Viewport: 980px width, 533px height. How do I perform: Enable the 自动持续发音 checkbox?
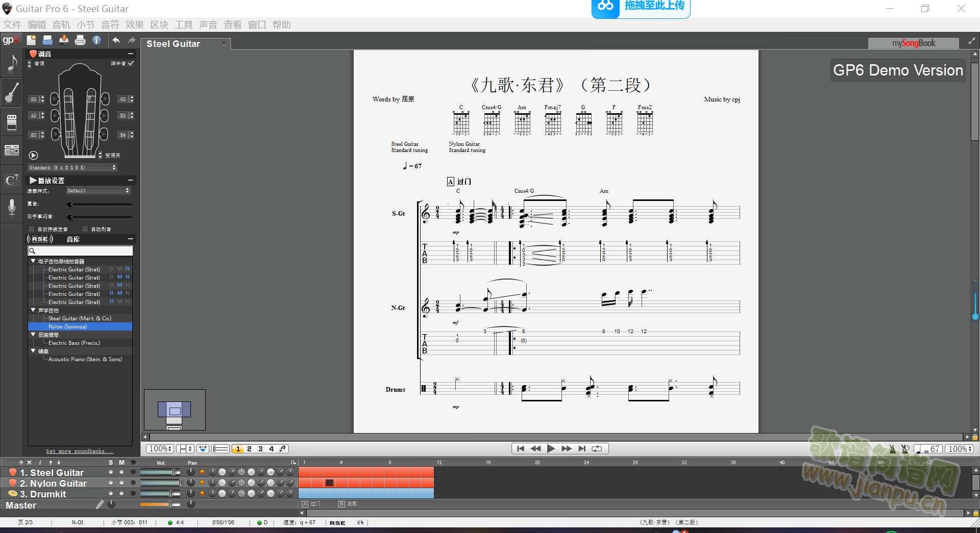tap(32, 229)
